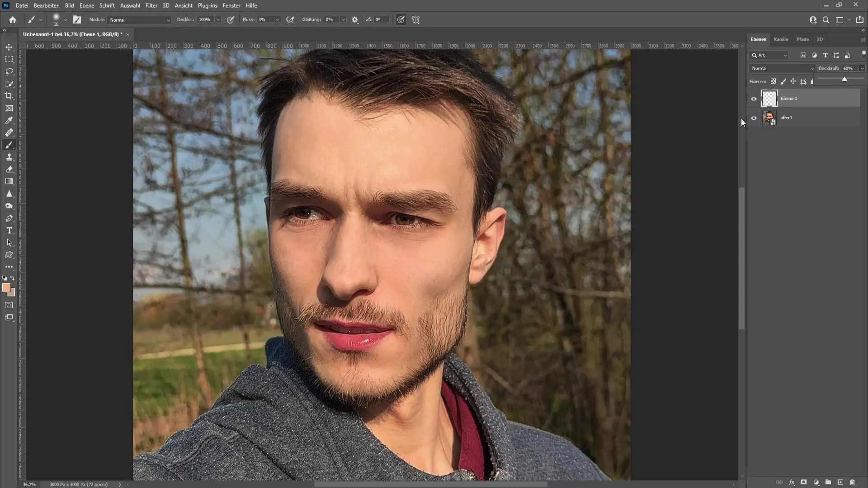
Task: Select the Clone Stamp tool
Action: pos(9,157)
